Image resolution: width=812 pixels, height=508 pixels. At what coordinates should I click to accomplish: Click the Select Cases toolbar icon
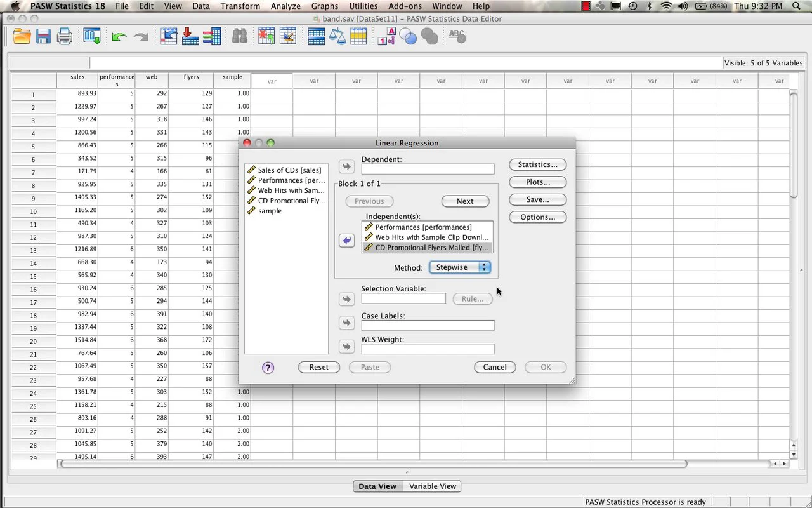tap(358, 36)
